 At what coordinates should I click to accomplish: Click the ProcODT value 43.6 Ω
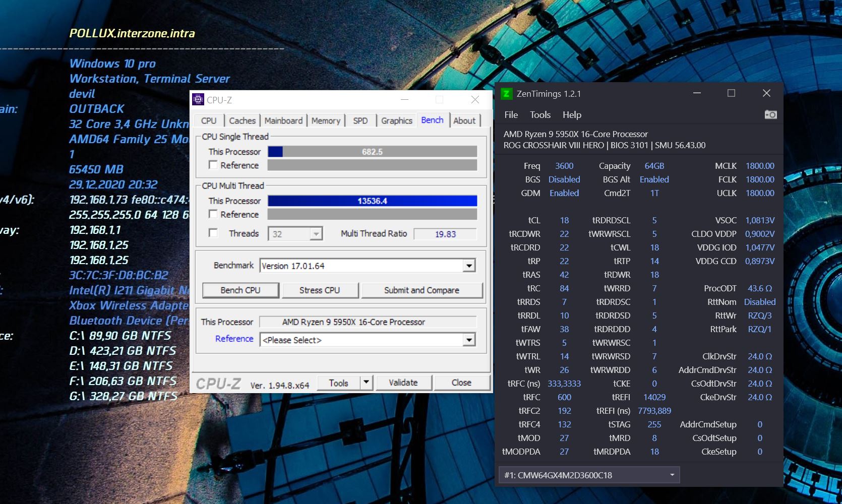coord(760,288)
